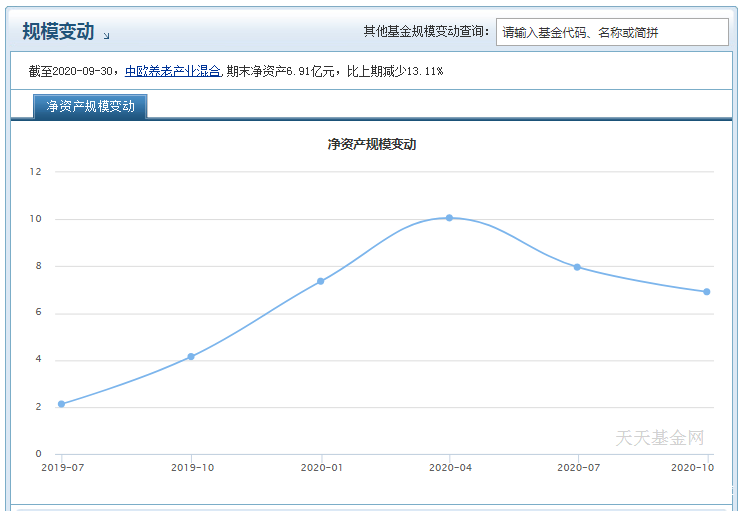Click the 其他基金规模变动查询 label
The height and width of the screenshot is (511, 746).
click(x=426, y=31)
